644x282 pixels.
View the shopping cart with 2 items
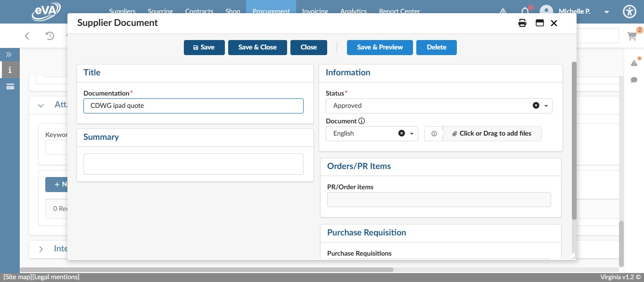pos(632,36)
